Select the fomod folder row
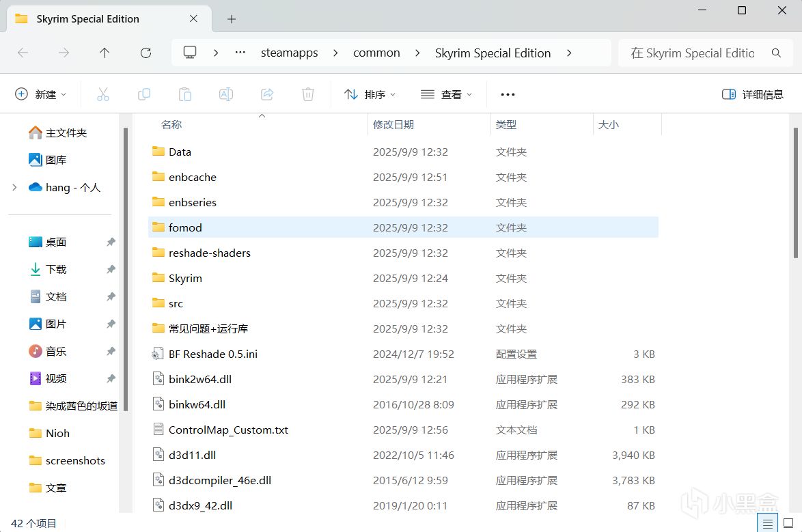The image size is (802, 532). (403, 227)
